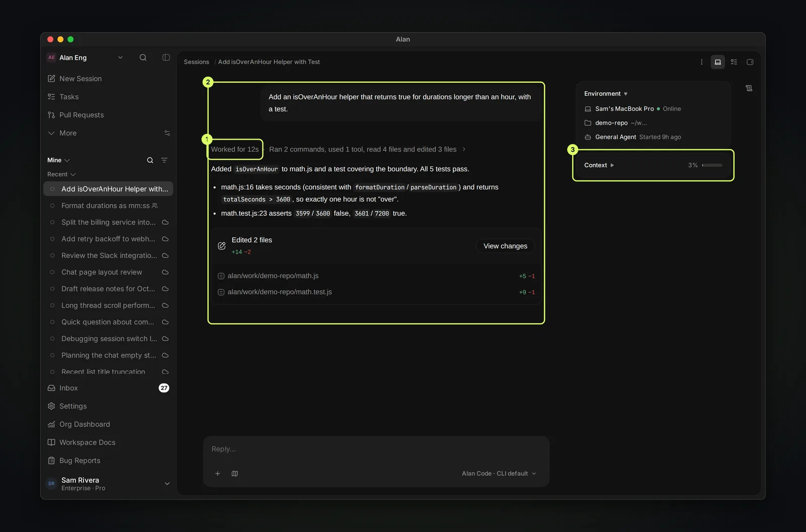Viewport: 806px width, 532px height.
Task: Click the General Agent entry
Action: (x=633, y=137)
